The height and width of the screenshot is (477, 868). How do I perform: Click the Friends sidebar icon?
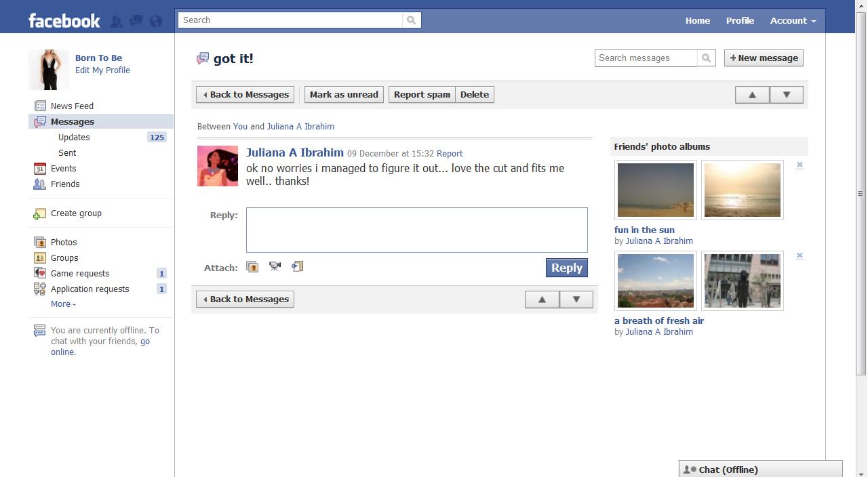[x=40, y=184]
